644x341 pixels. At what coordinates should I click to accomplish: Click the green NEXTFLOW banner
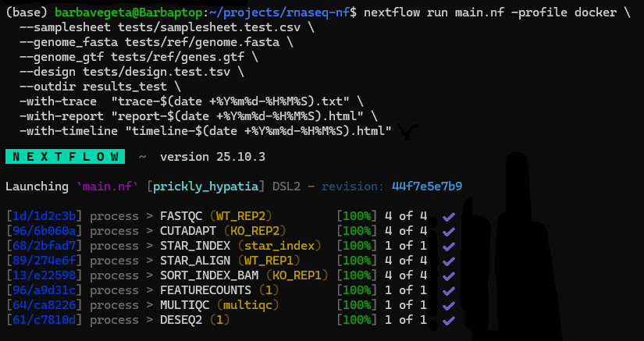65,157
